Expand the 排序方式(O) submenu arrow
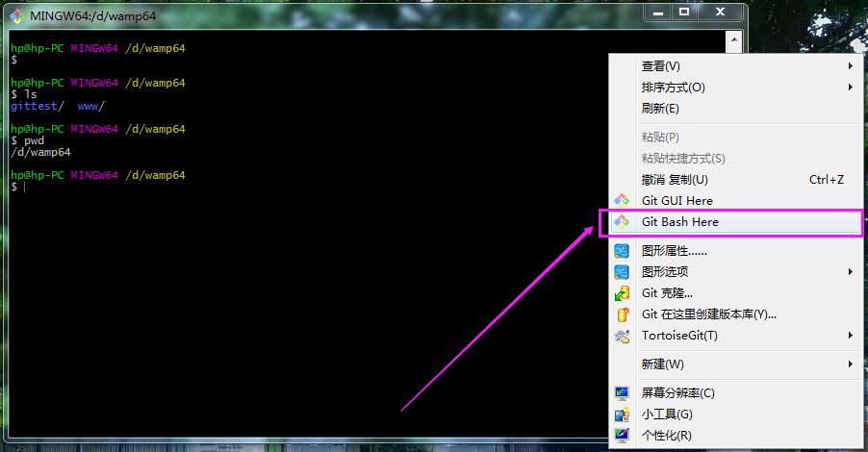868x452 pixels. tap(851, 87)
